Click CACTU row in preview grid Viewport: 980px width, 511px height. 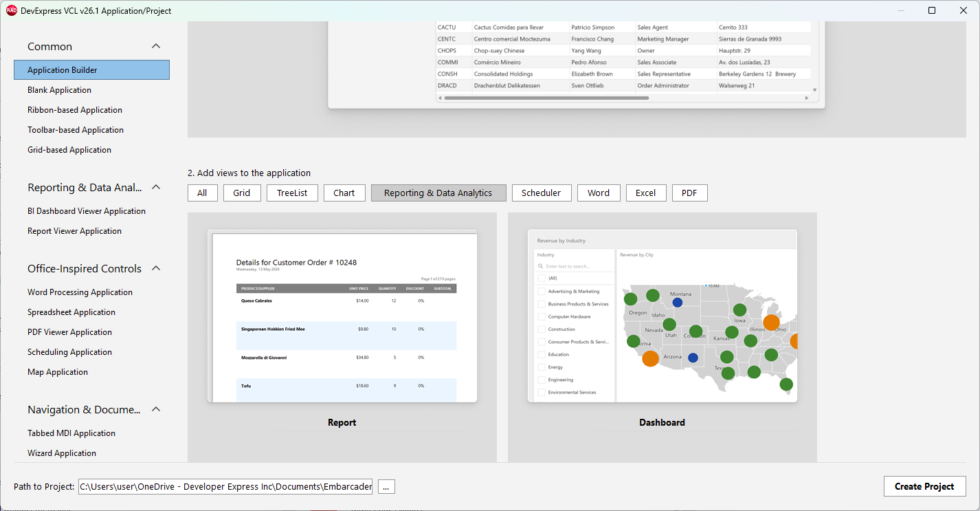(x=623, y=28)
